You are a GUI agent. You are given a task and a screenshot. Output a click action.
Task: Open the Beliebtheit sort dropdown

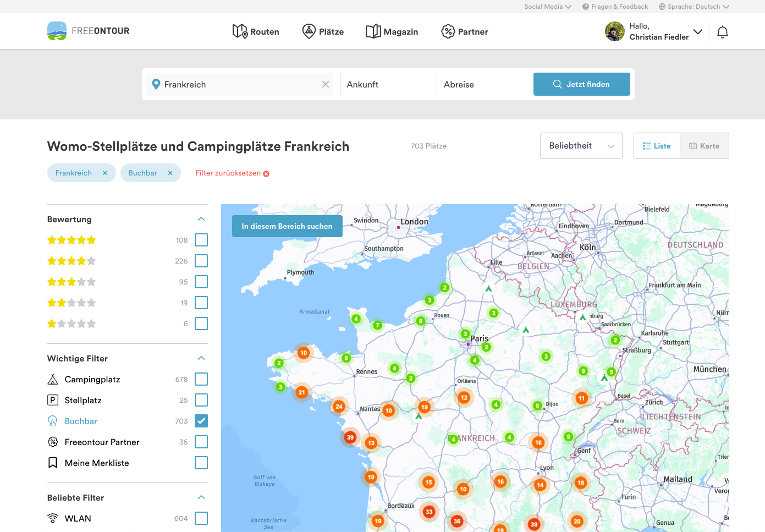(581, 146)
